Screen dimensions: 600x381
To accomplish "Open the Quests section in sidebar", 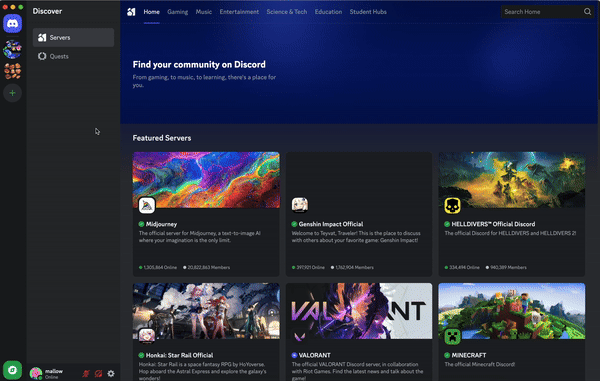I will 73,56.
